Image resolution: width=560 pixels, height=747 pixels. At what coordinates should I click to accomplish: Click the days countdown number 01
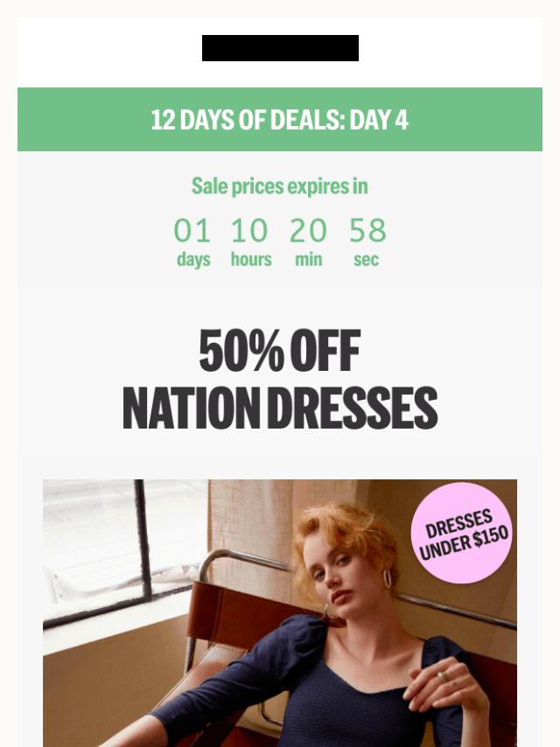(192, 231)
